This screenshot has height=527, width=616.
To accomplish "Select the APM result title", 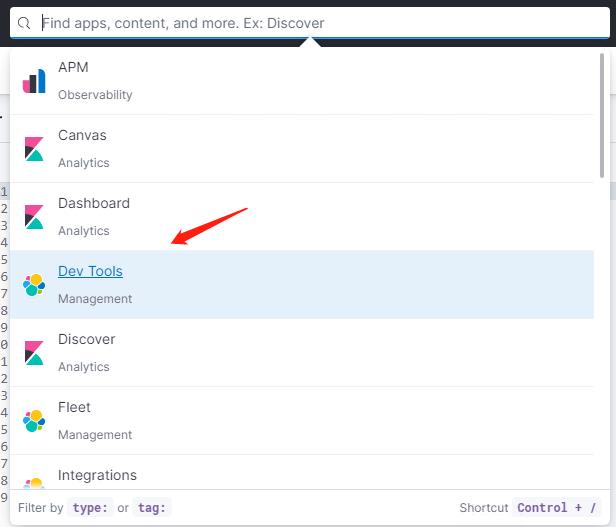I will point(73,67).
